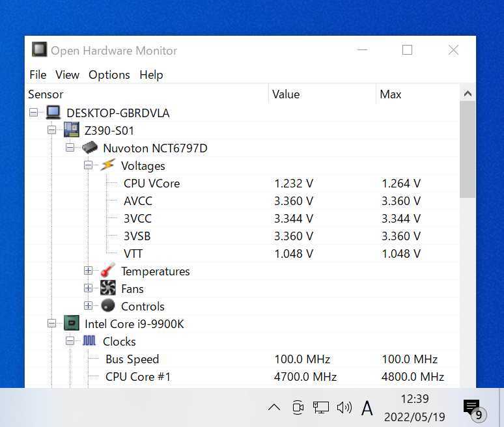Click the Controls knob icon
Screen dimensions: 504x427
[x=107, y=305]
